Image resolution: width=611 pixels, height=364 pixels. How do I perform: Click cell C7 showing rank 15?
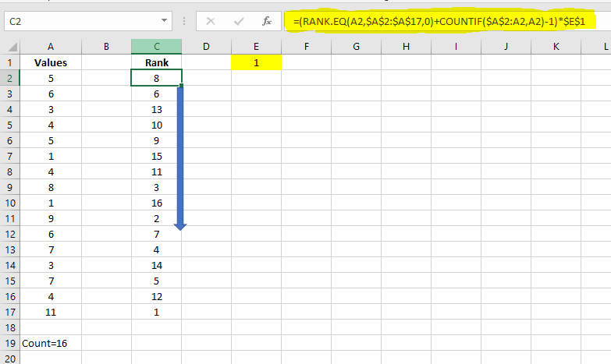click(x=157, y=156)
